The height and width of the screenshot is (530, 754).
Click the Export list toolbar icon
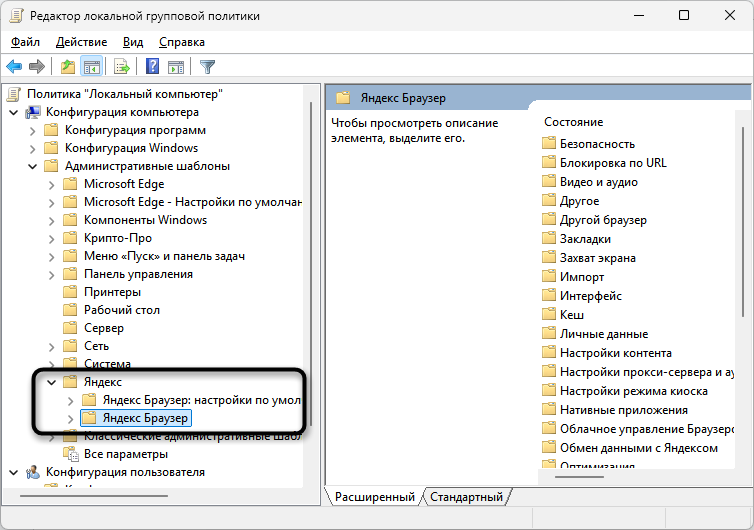pos(122,66)
